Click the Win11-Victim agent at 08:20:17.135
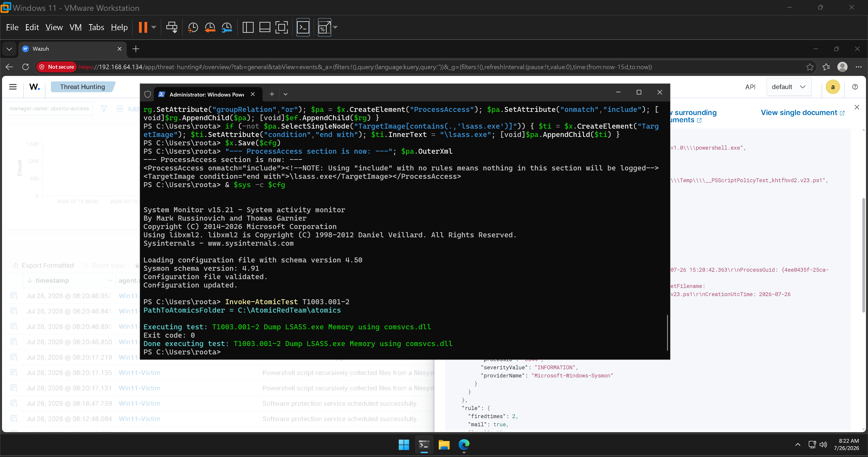The height and width of the screenshot is (457, 868). (x=139, y=373)
